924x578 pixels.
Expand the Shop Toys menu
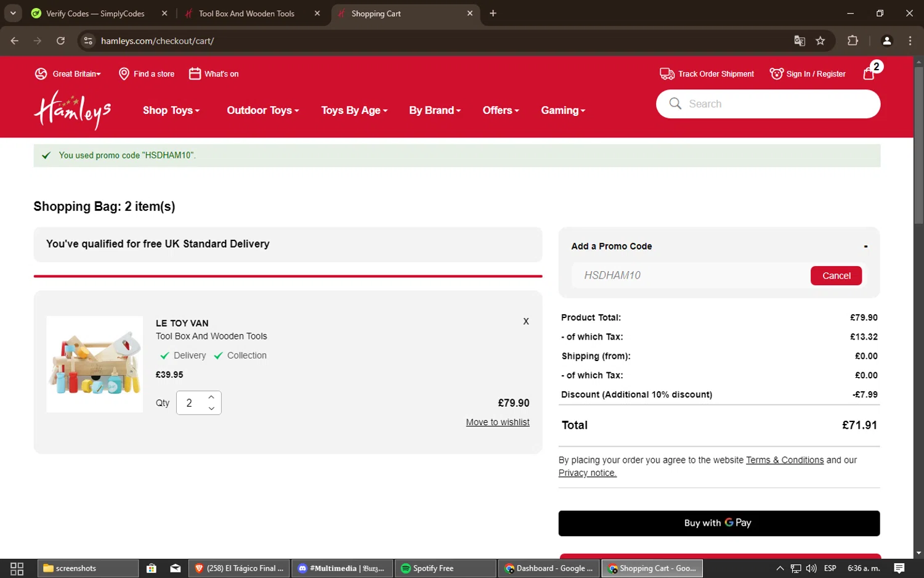coord(171,110)
